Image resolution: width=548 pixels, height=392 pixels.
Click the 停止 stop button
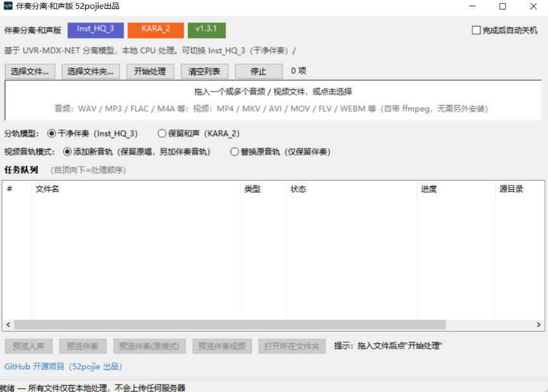pyautogui.click(x=258, y=71)
